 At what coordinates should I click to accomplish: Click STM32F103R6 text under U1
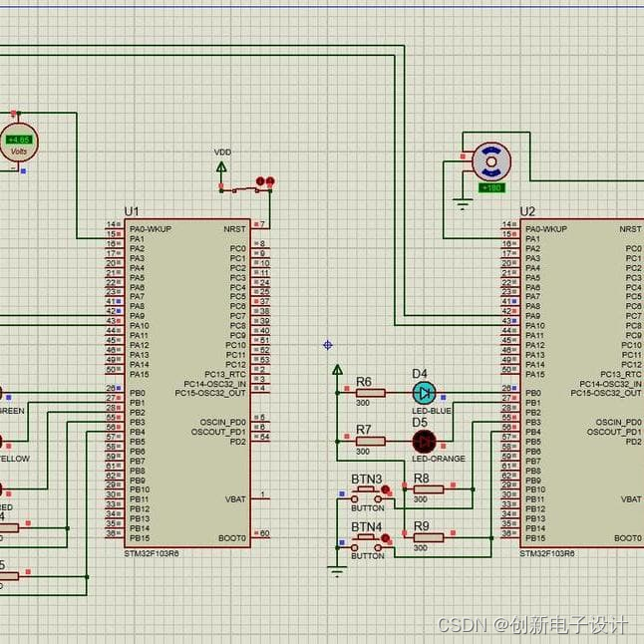tap(152, 553)
